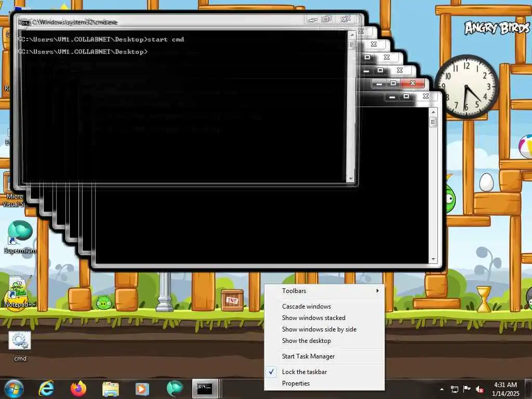Select Start Task Manager
Image resolution: width=532 pixels, height=399 pixels.
324,356
